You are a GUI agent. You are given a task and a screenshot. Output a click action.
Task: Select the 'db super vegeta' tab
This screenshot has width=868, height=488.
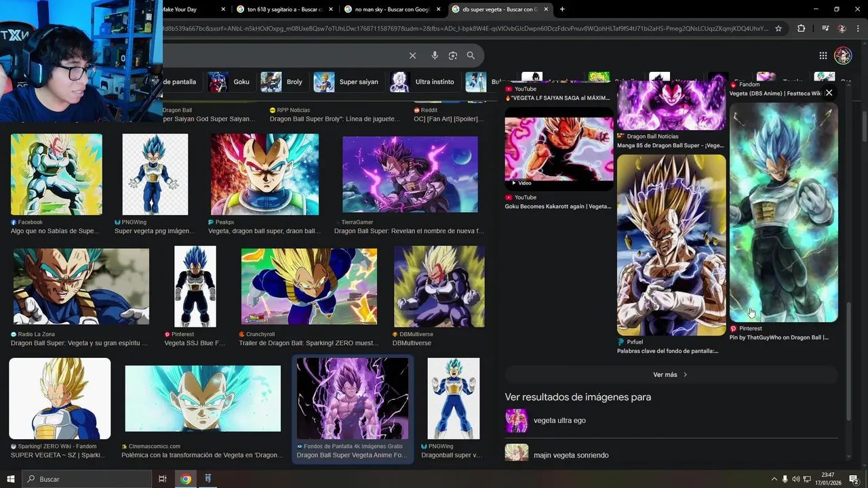point(500,9)
